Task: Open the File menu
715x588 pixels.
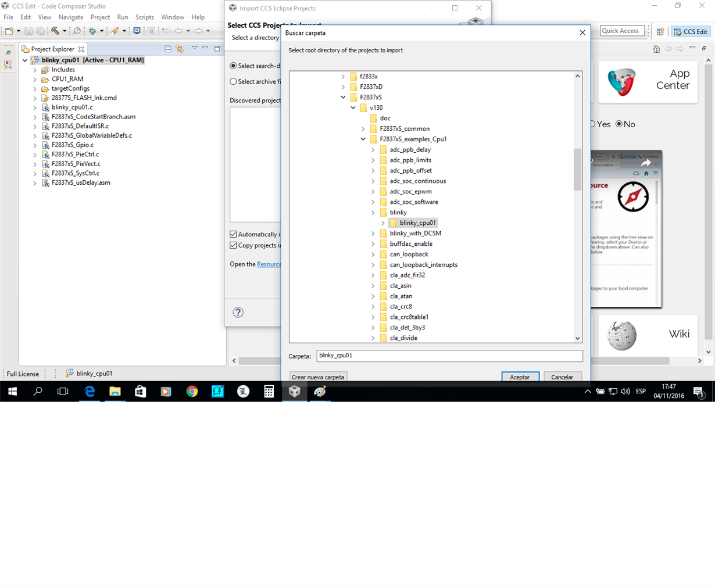Action: click(x=8, y=17)
